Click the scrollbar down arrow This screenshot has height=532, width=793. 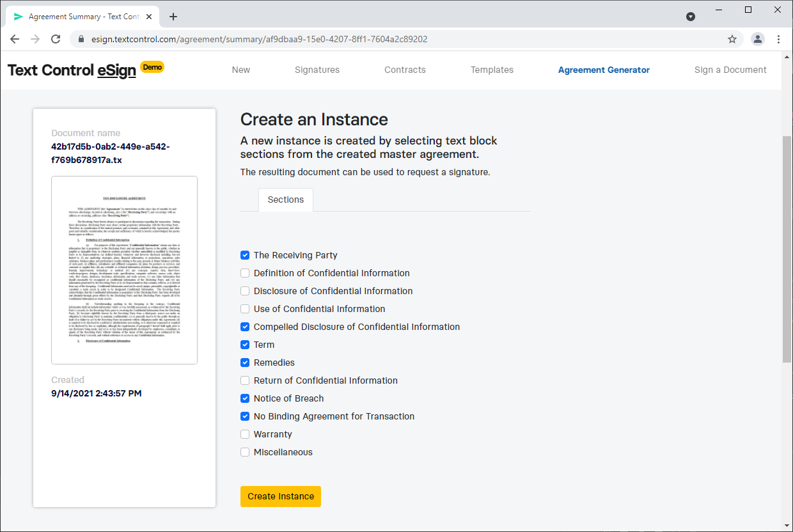pos(787,526)
